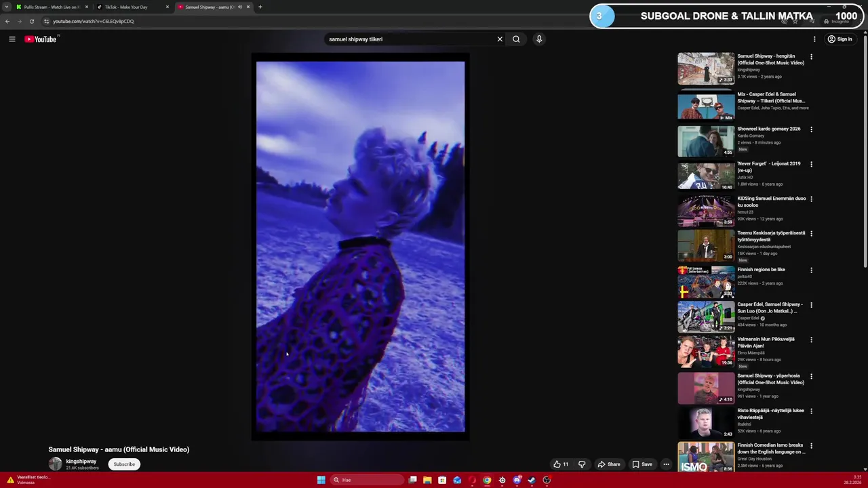Open more actions ellipsis beside Save

tap(666, 464)
